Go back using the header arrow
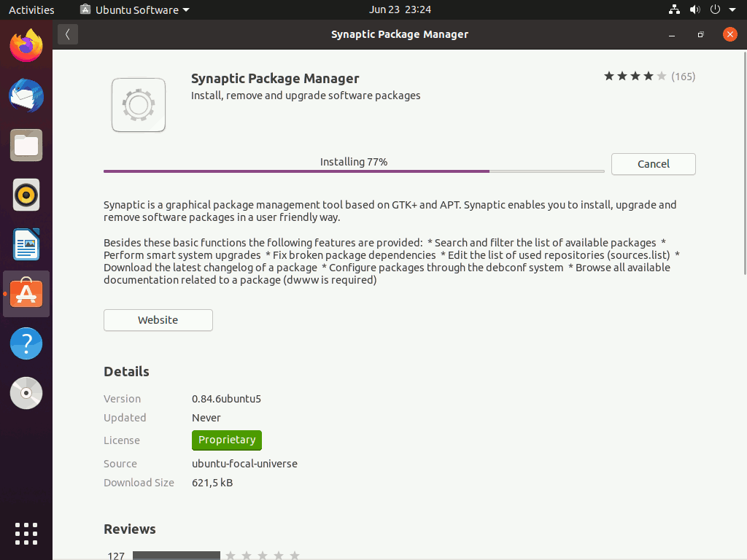Viewport: 747px width, 560px height. coord(68,34)
